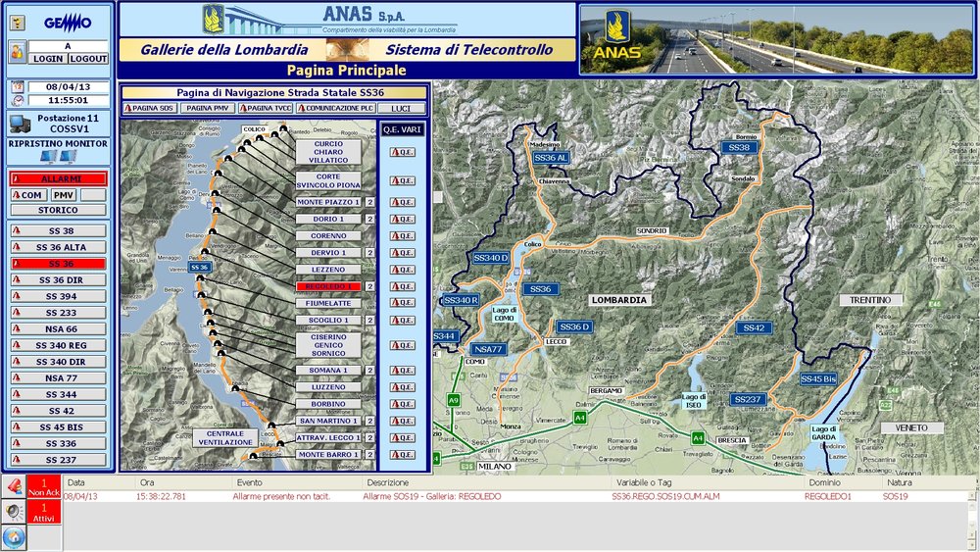Open CISERINO GENICO SORNICO tunnel group
The width and height of the screenshot is (980, 552).
328,345
